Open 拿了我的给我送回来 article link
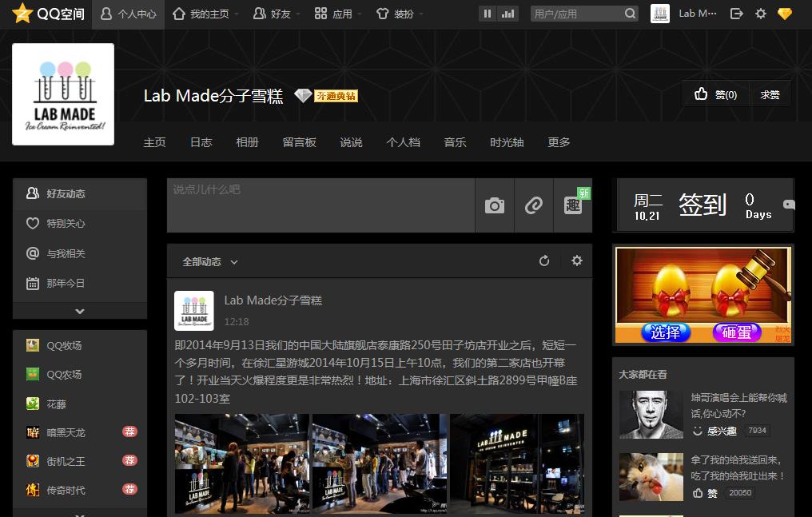The image size is (812, 517). coord(738,467)
